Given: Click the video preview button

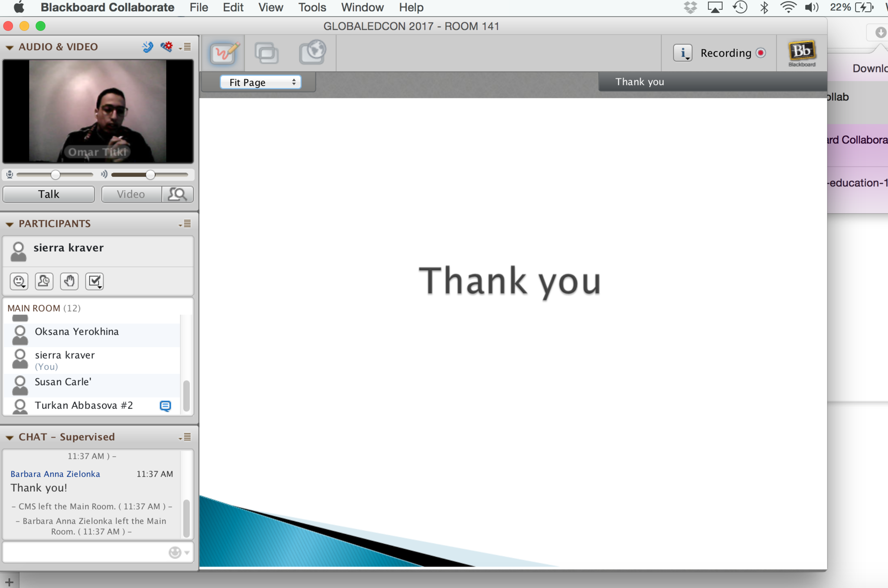Looking at the screenshot, I should 177,194.
